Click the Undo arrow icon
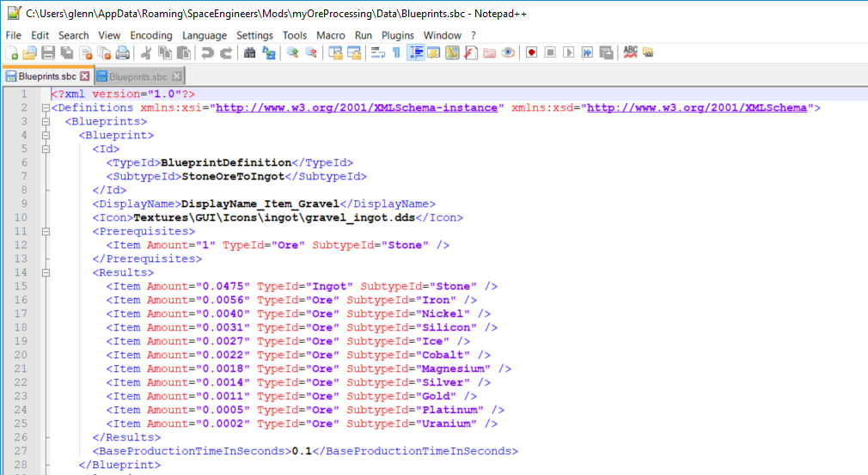Viewport: 868px width, 475px height. 207,53
